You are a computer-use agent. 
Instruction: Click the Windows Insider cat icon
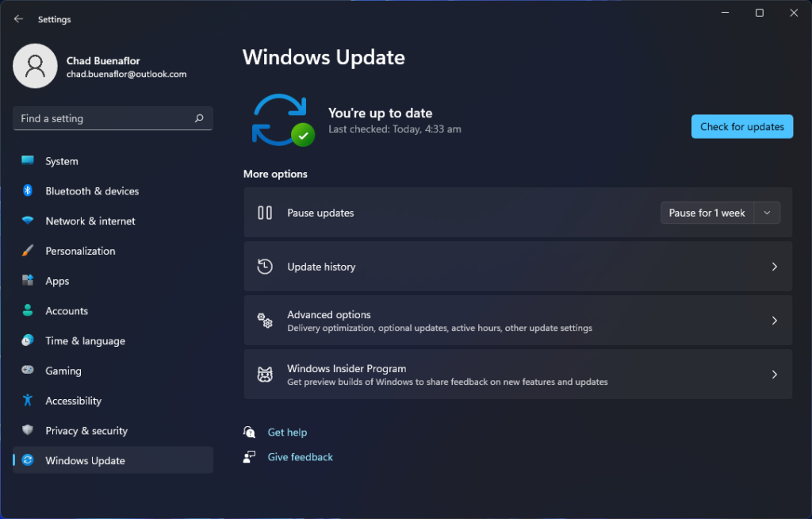click(265, 375)
